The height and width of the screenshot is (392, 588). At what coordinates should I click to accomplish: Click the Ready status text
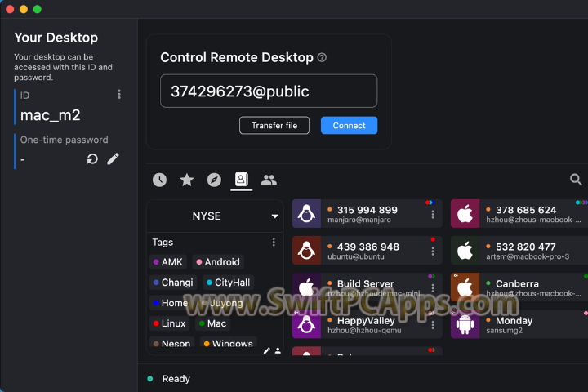point(176,379)
